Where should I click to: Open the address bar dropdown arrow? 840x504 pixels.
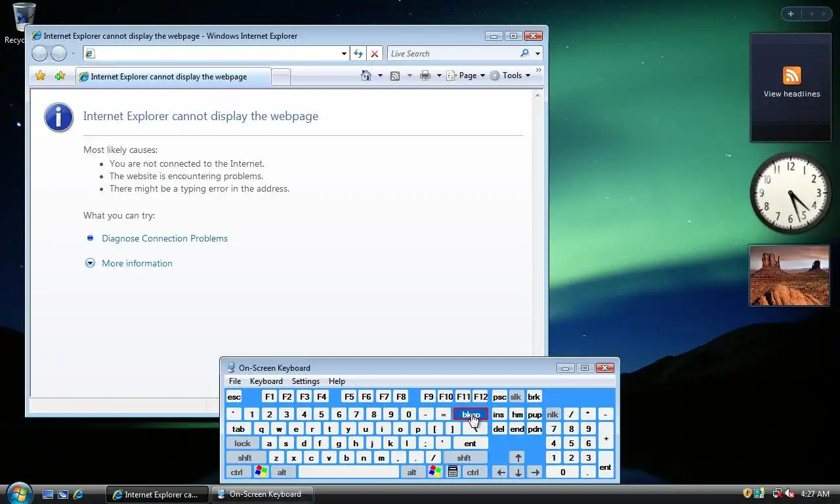point(344,54)
